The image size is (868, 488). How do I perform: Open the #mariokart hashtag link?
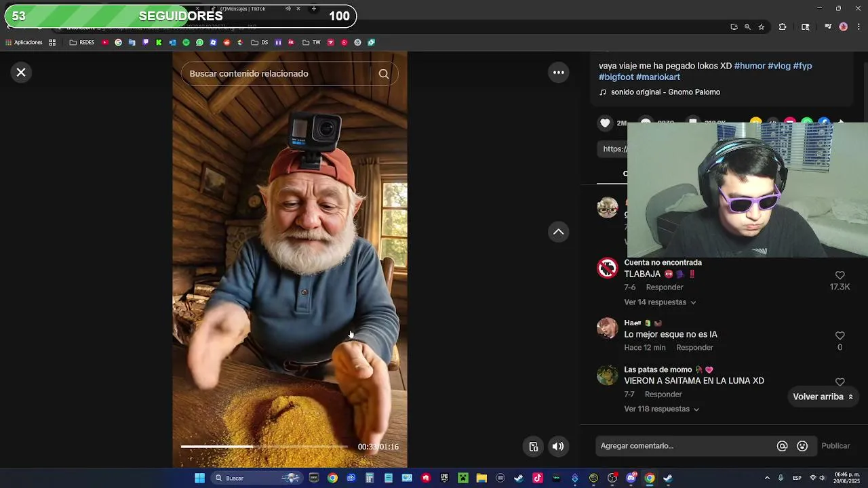[658, 77]
